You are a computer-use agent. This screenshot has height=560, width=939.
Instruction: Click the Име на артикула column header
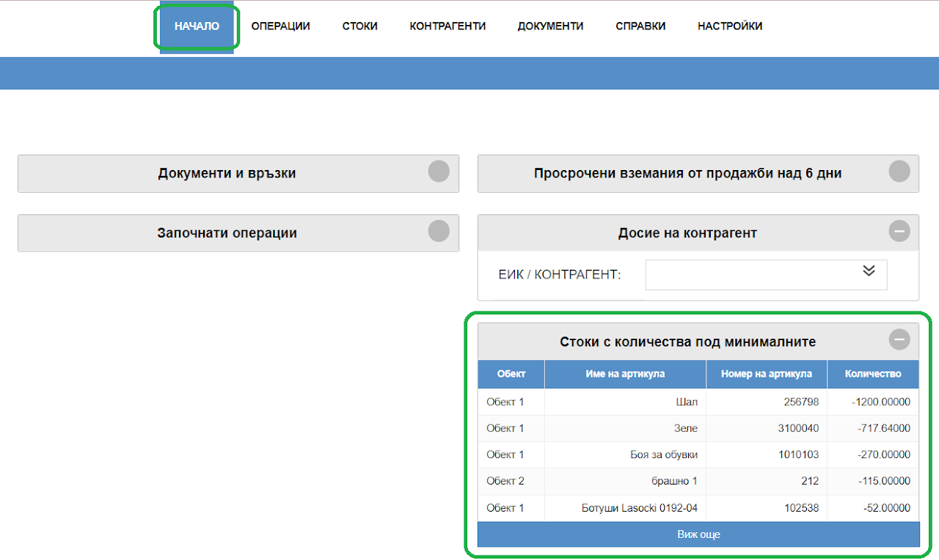coord(625,374)
